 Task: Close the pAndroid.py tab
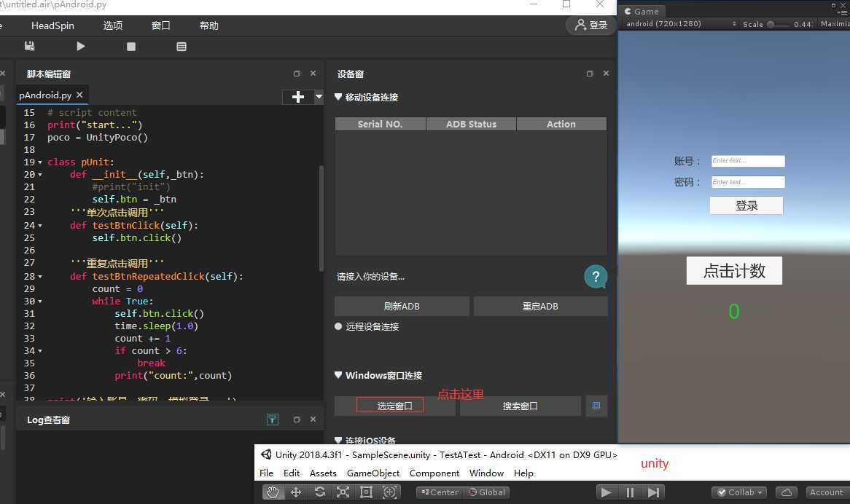79,95
